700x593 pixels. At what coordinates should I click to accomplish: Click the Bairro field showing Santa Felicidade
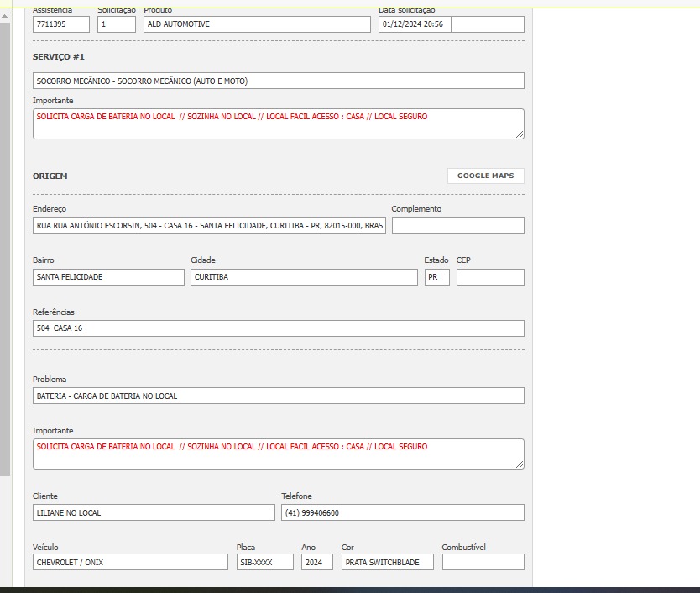[108, 277]
